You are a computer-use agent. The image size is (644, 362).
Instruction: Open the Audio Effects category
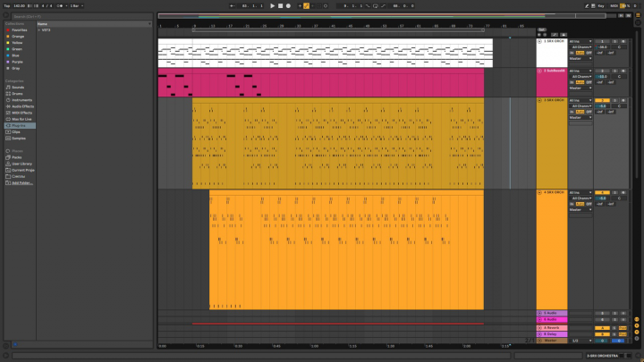(x=22, y=106)
